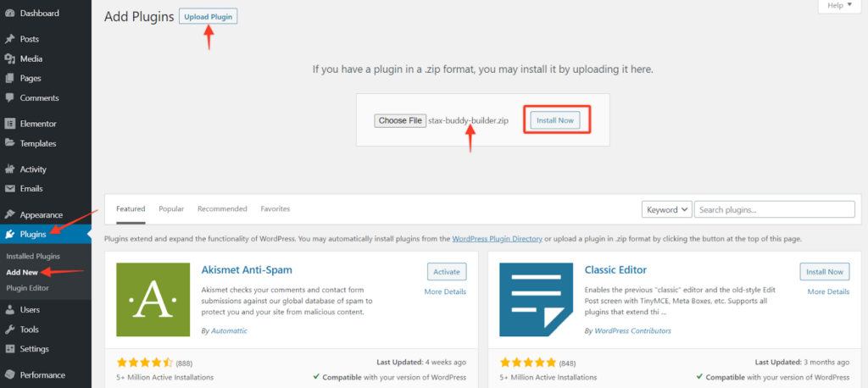Select Installed Plugins submenu
Screen dimensions: 868x388
[33, 257]
